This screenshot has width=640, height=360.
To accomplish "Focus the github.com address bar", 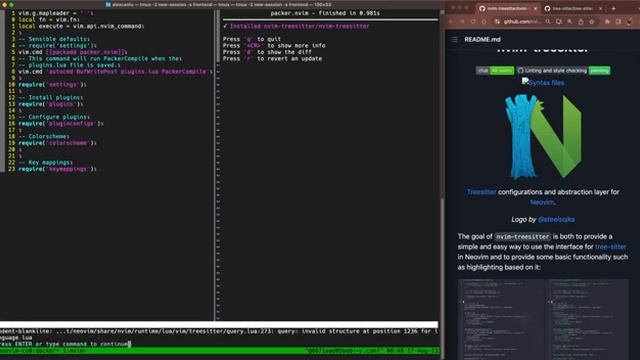I will point(522,22).
